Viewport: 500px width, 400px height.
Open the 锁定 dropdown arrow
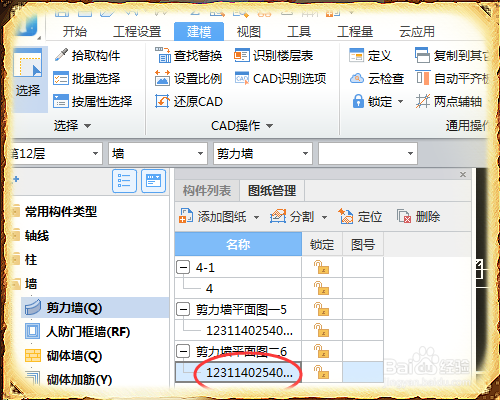pyautogui.click(x=400, y=101)
